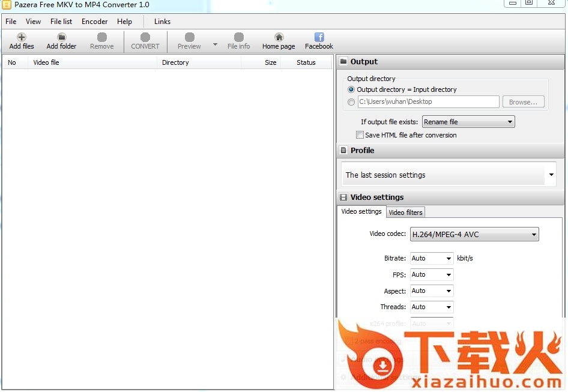
Task: Click the File info toolbar icon
Action: (x=238, y=37)
